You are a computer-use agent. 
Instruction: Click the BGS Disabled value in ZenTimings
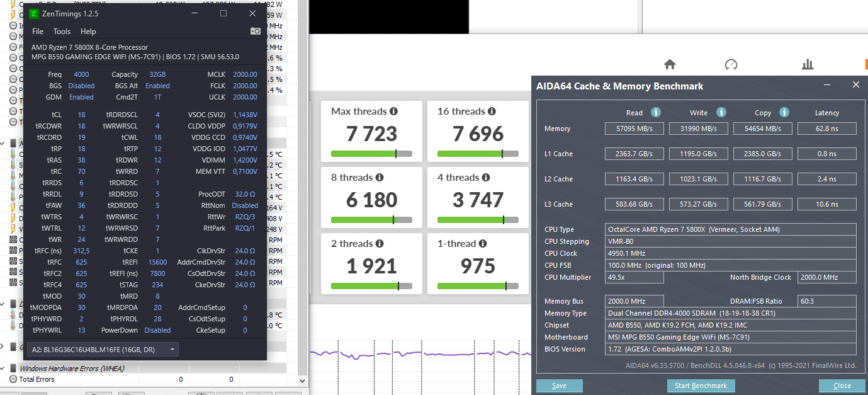(x=81, y=86)
